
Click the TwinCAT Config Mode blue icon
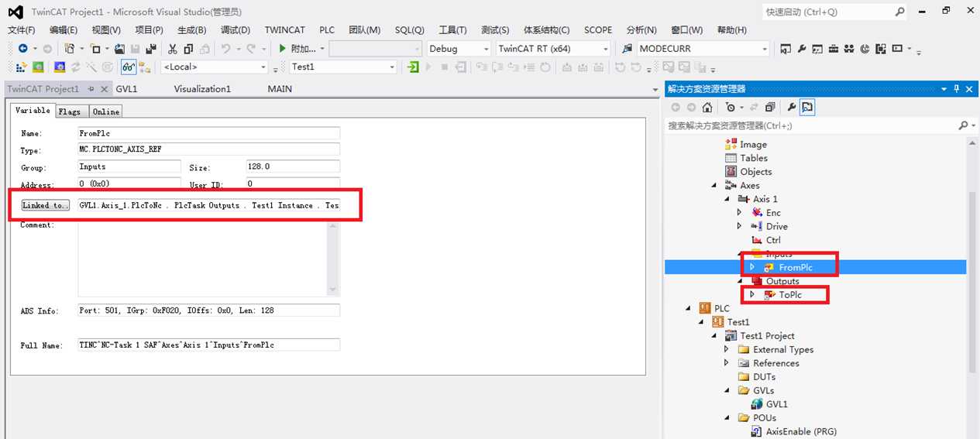point(60,67)
